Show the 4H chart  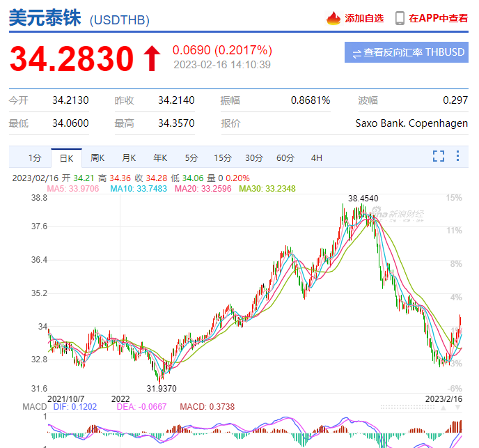316,158
